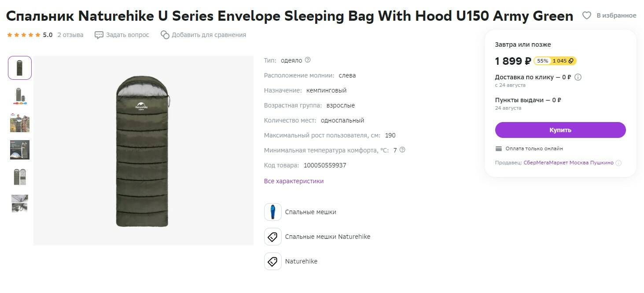Viewport: 644px width, 293px height.
Task: Select the fourth product thumbnail
Action: coord(20,150)
